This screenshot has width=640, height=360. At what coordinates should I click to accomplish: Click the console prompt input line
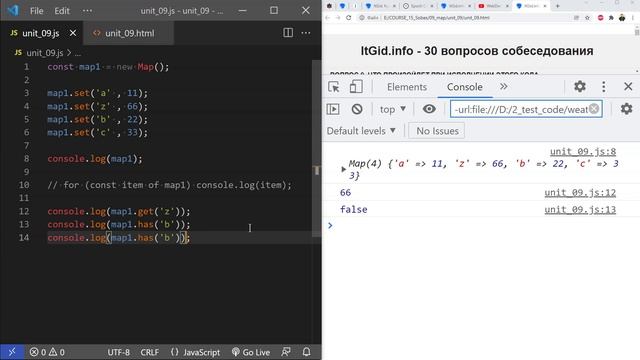coord(482,225)
